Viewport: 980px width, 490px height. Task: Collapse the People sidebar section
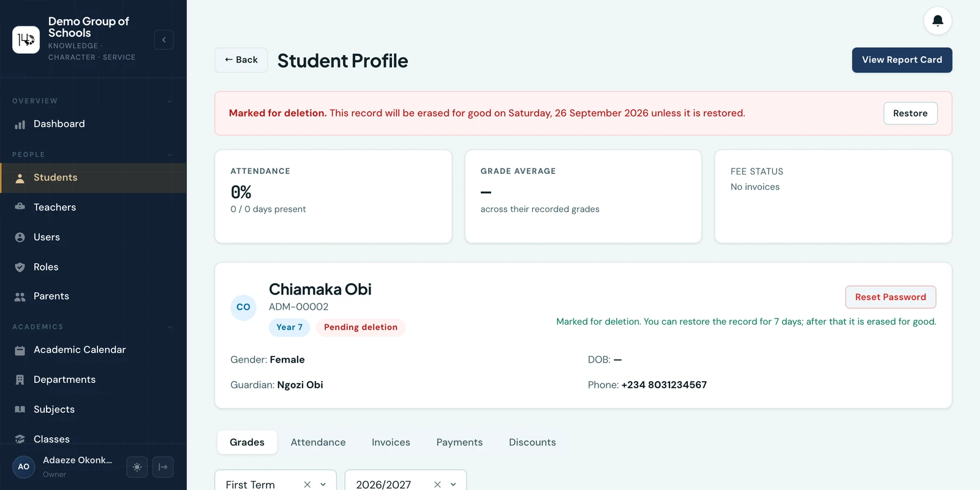click(170, 155)
